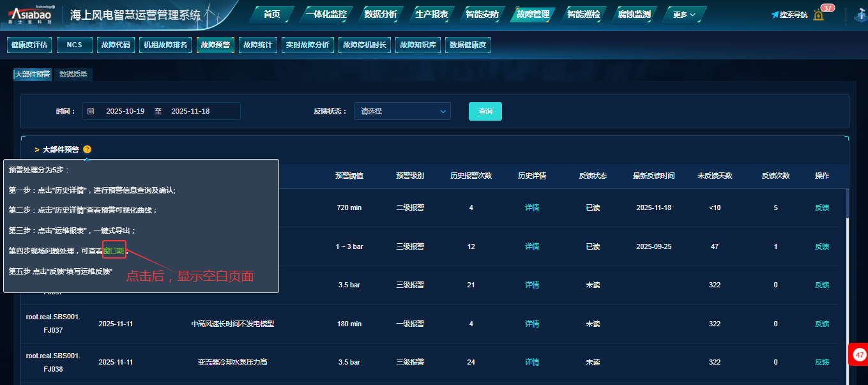Click the alarm bell icon with 37 badge
This screenshot has width=868, height=385.
coord(818,15)
